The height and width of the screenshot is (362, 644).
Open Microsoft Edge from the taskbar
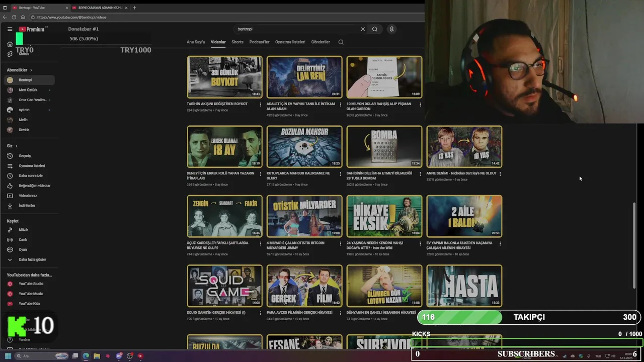(x=86, y=356)
